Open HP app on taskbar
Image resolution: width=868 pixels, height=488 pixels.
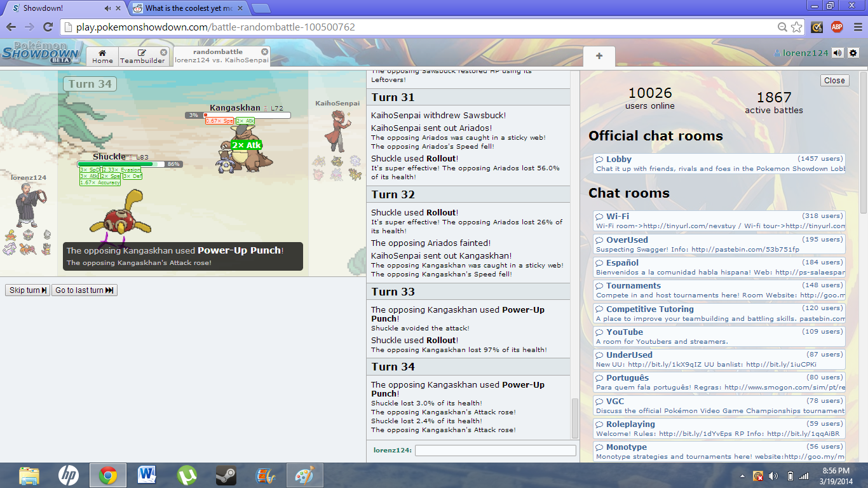tap(69, 475)
